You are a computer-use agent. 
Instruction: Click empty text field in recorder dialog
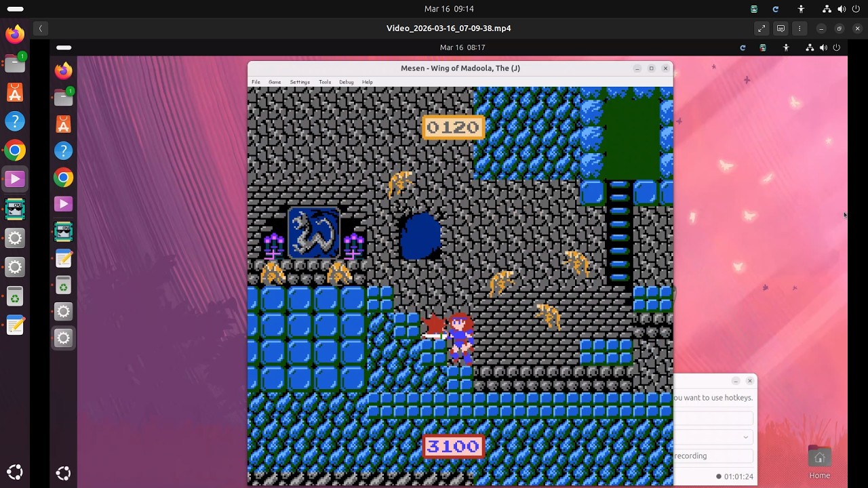[713, 418]
